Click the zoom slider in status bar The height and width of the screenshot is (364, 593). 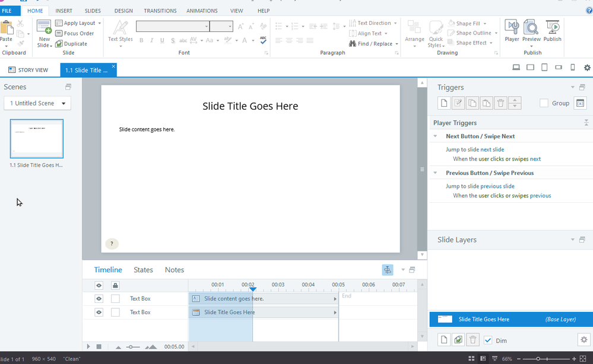[538, 359]
